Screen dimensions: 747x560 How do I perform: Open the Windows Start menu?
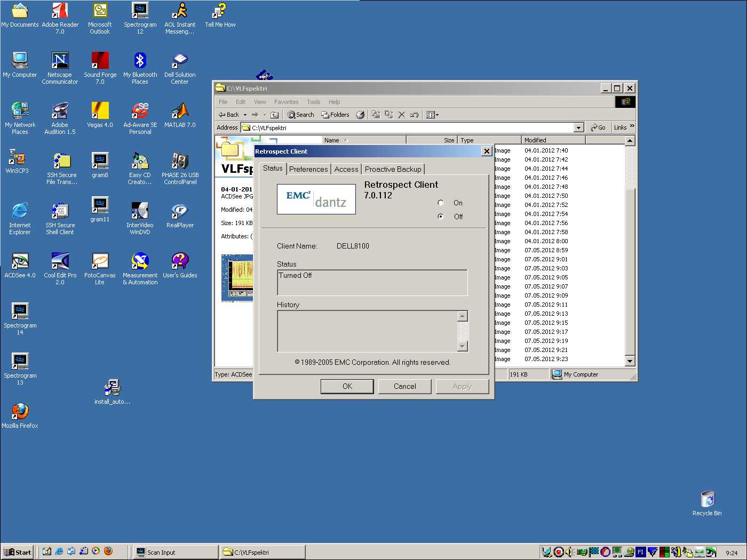point(18,552)
